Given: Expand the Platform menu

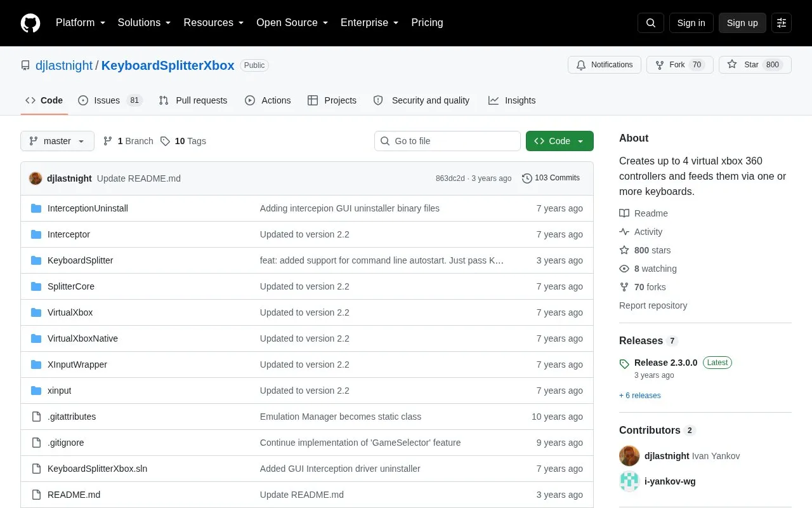Looking at the screenshot, I should tap(81, 23).
